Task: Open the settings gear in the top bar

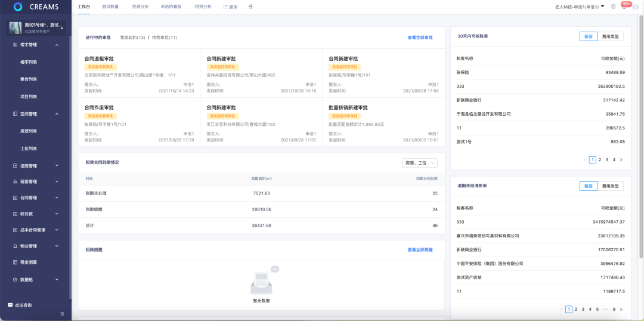Action: pyautogui.click(x=614, y=7)
